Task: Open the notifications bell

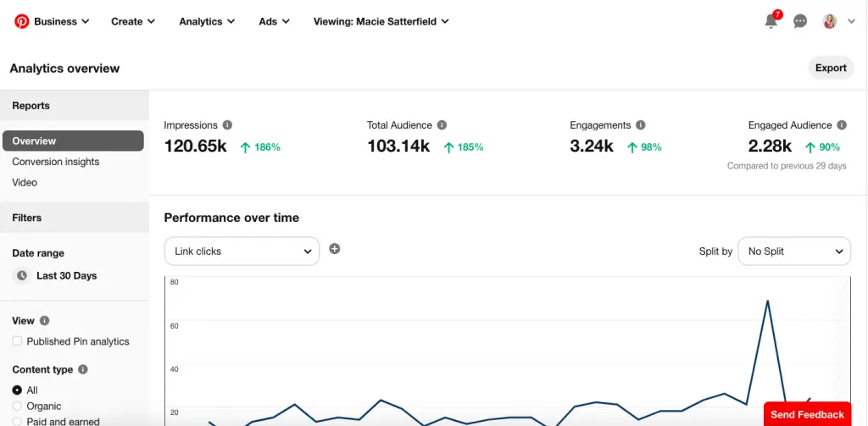Action: (x=771, y=21)
